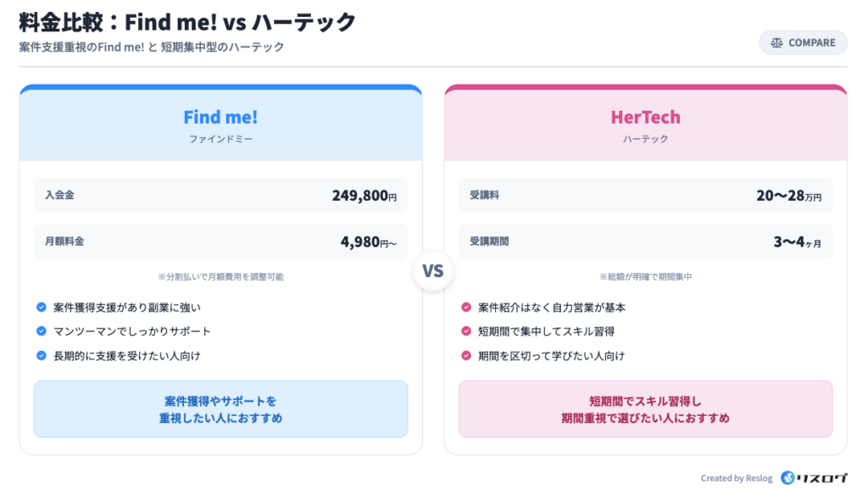The image size is (868, 489).
Task: Click the Created by Reslog text
Action: click(736, 478)
